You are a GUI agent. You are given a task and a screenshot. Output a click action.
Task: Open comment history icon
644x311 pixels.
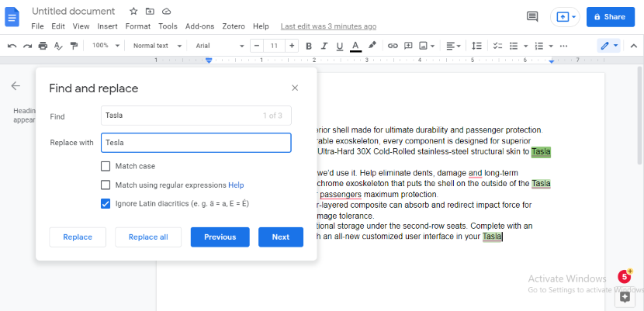532,16
